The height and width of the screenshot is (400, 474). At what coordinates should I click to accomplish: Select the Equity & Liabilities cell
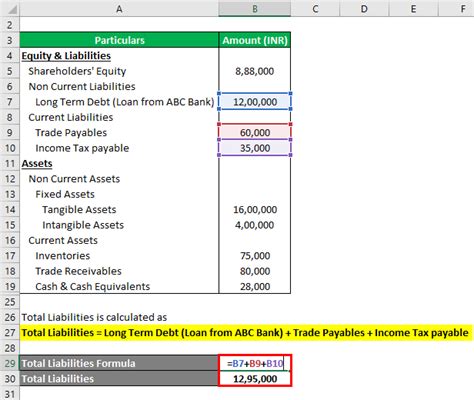[x=119, y=56]
